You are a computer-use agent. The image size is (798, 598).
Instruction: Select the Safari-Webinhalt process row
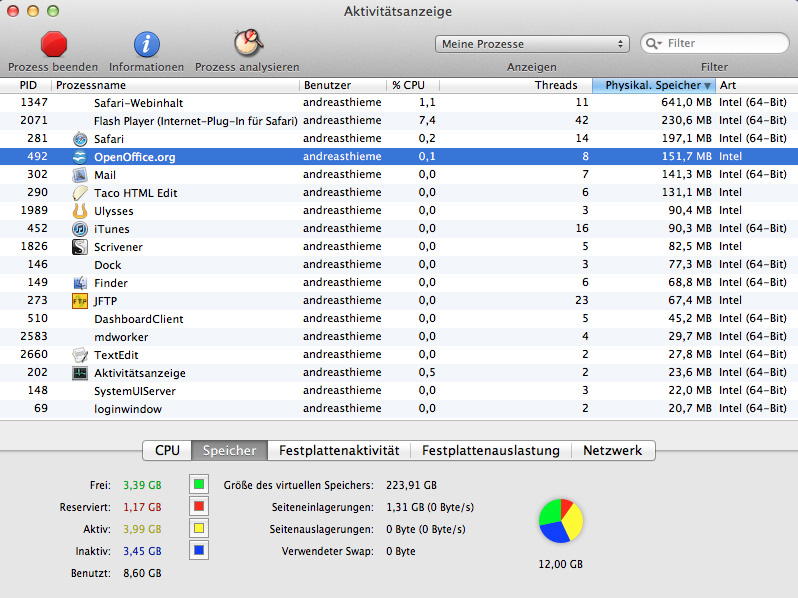coord(399,103)
